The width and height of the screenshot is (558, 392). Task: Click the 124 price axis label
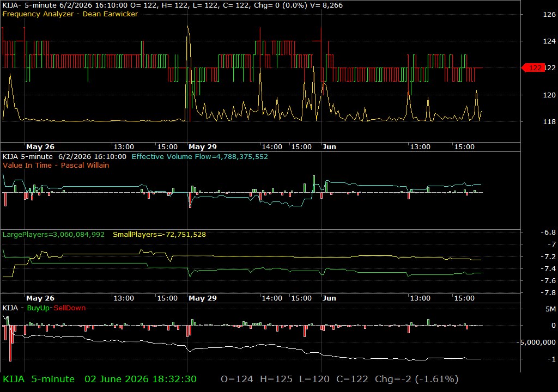(x=549, y=41)
